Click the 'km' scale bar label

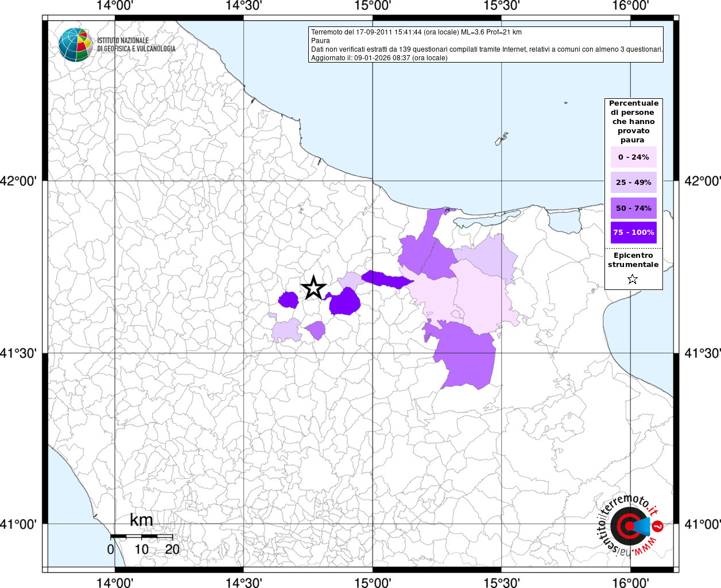(x=141, y=520)
